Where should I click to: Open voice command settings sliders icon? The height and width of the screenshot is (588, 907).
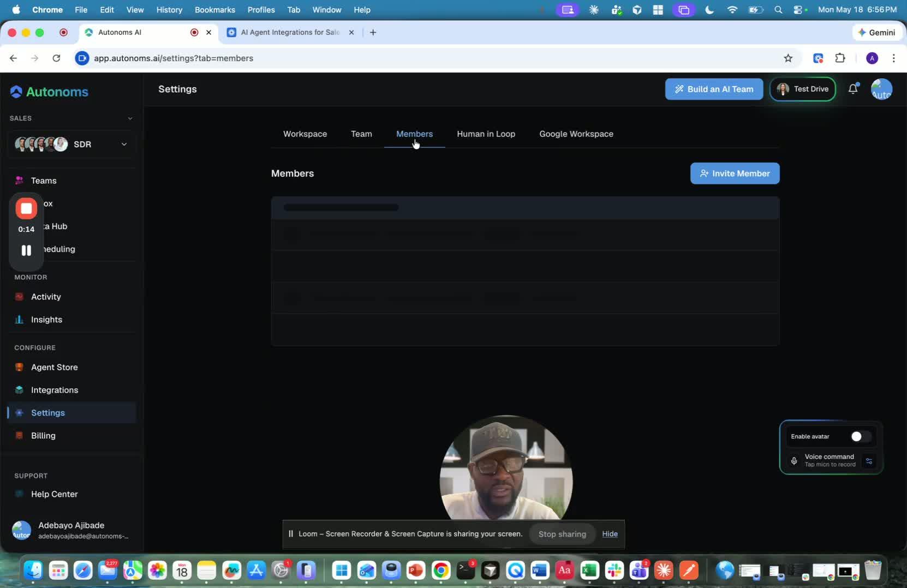[869, 461]
